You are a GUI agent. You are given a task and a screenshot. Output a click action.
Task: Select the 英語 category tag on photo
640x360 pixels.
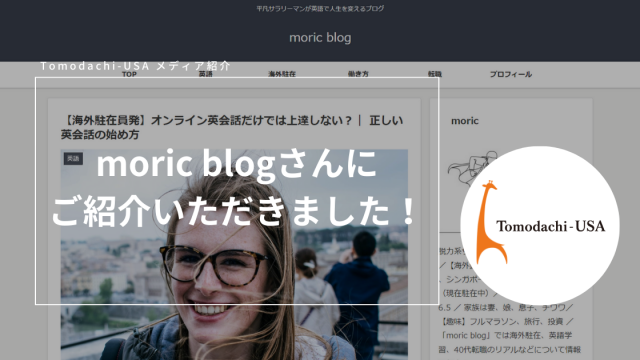pyautogui.click(x=73, y=158)
